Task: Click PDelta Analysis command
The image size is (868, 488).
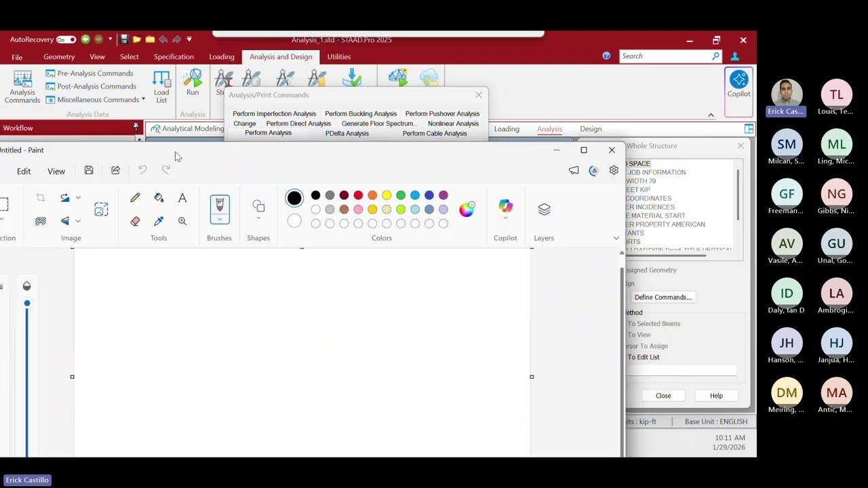Action: pos(347,134)
